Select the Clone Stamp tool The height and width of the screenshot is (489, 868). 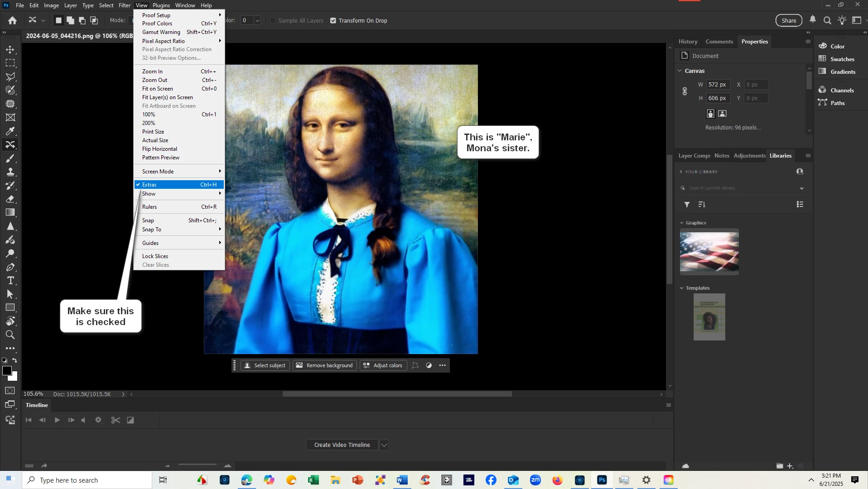[10, 172]
